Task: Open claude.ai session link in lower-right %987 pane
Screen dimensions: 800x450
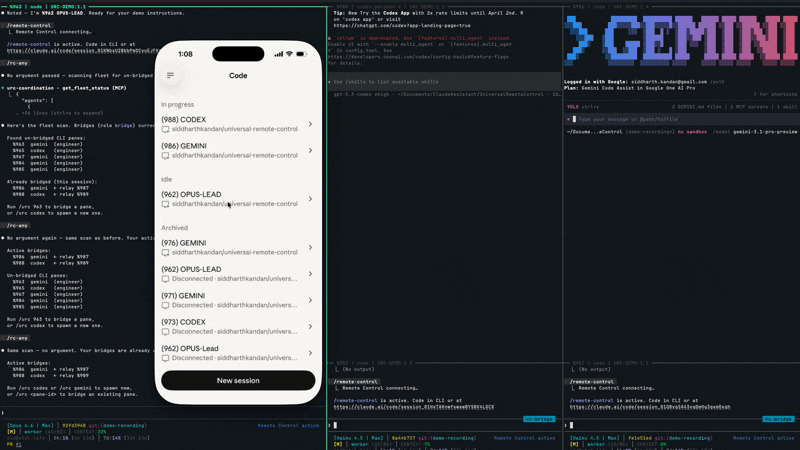Action: (x=650, y=407)
